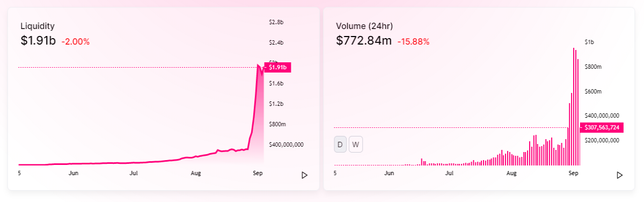Click the tallest volume bar in September
This screenshot has height=202, width=644.
tap(573, 106)
